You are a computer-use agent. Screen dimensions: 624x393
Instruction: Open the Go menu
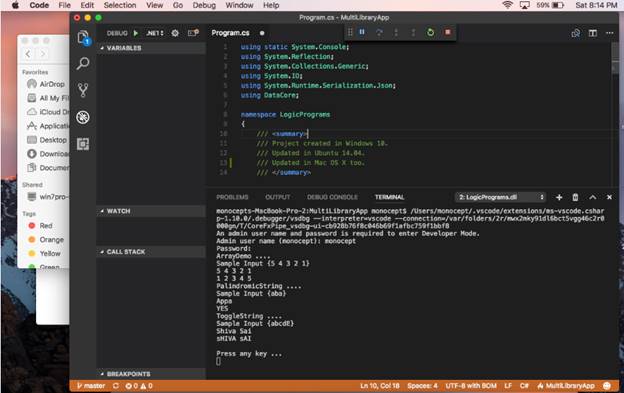coord(178,5)
